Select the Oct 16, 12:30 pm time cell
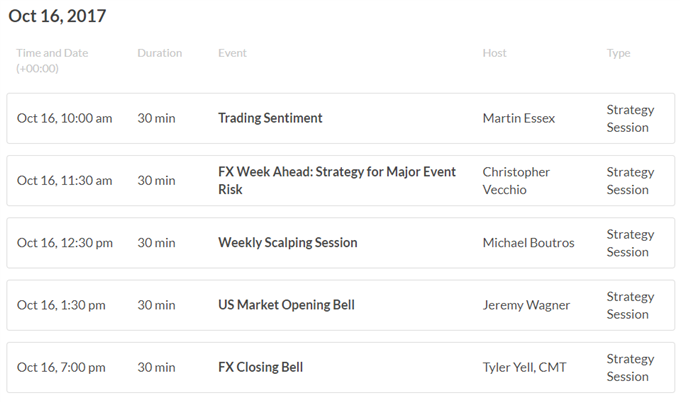The height and width of the screenshot is (402, 680). click(65, 242)
